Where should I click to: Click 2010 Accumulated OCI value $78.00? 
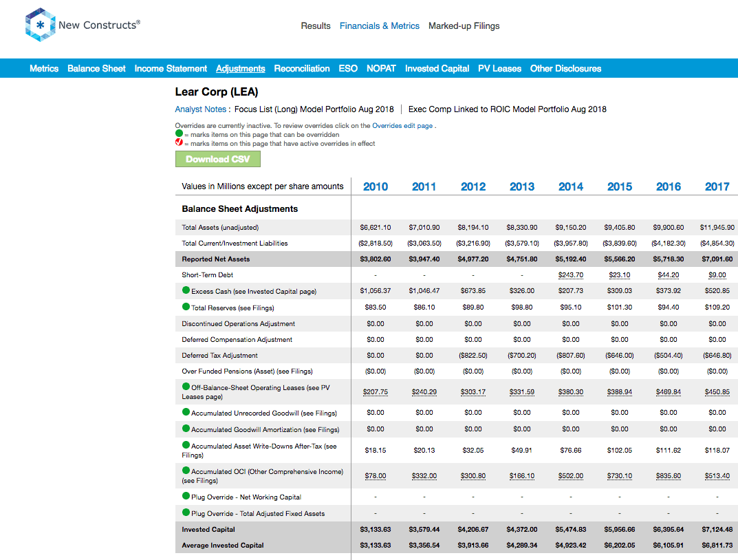coord(376,476)
